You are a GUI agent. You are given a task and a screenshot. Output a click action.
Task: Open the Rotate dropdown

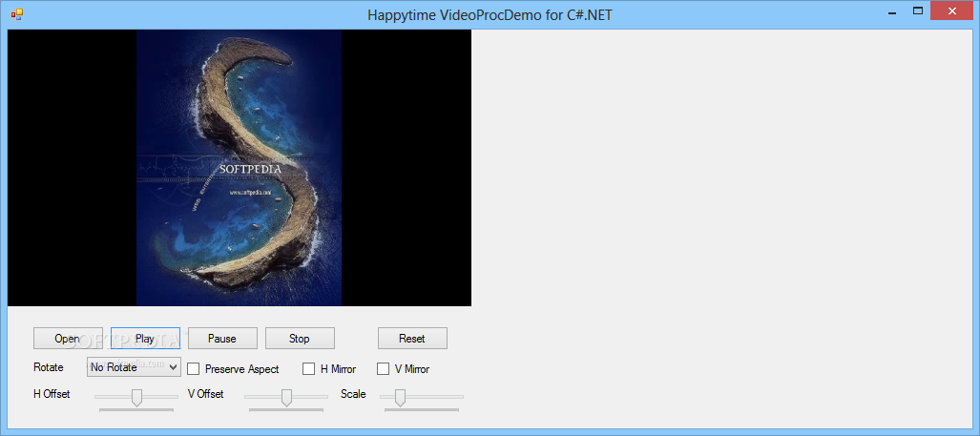(134, 367)
